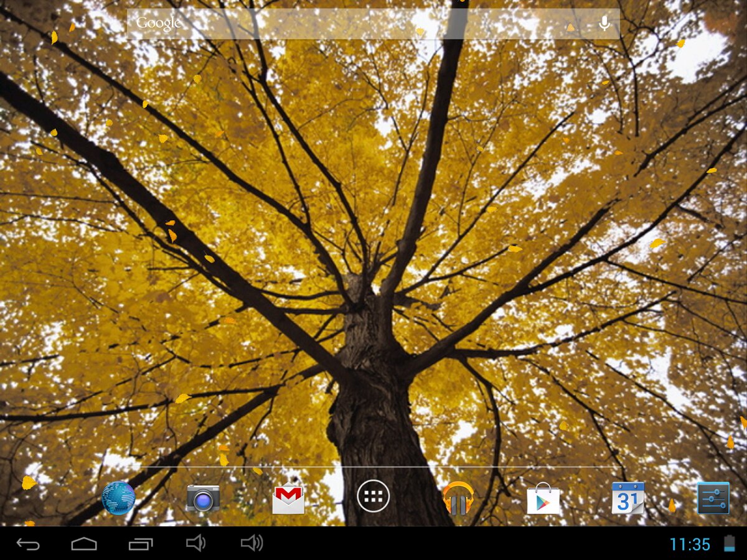
Task: Click inside the Google search bar field
Action: click(374, 24)
